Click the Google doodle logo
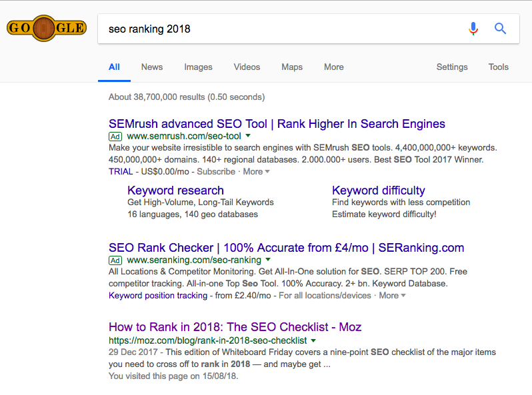Image resolution: width=532 pixels, height=395 pixels. click(45, 29)
